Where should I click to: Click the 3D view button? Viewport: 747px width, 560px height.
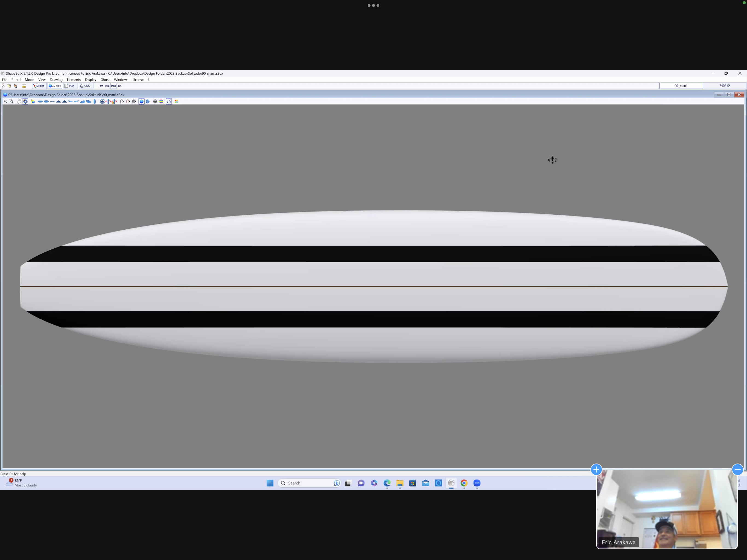(x=55, y=86)
